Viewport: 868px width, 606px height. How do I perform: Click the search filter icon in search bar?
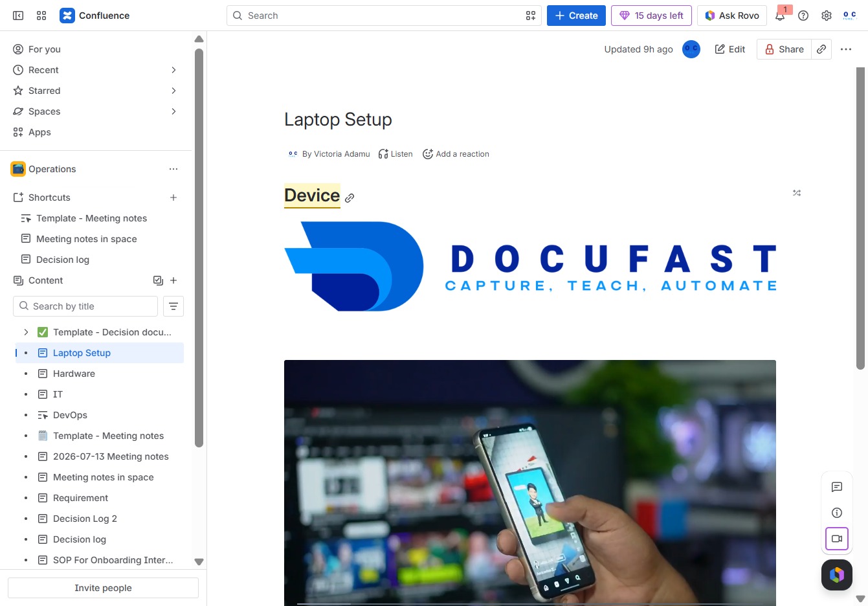click(531, 16)
